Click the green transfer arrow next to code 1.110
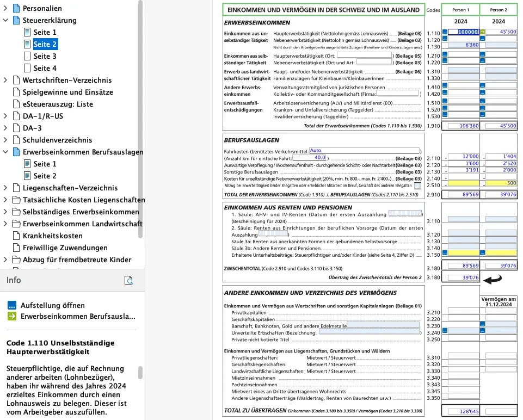This screenshot has height=420, width=523. pyautogui.click(x=483, y=32)
